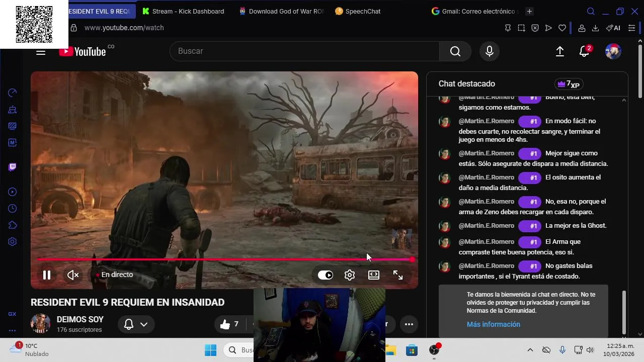This screenshot has width=644, height=362.
Task: Open the YouTube notifications bell
Action: tap(585, 51)
